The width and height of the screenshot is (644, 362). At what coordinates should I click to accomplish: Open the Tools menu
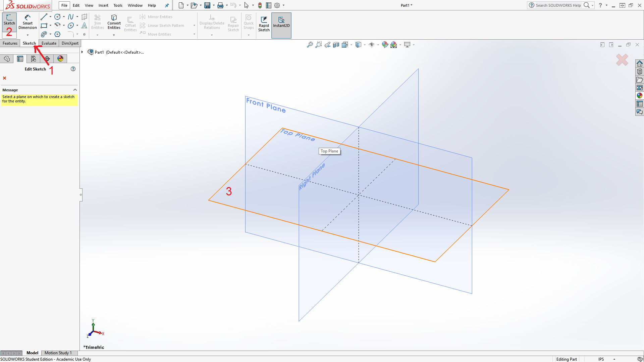click(118, 5)
